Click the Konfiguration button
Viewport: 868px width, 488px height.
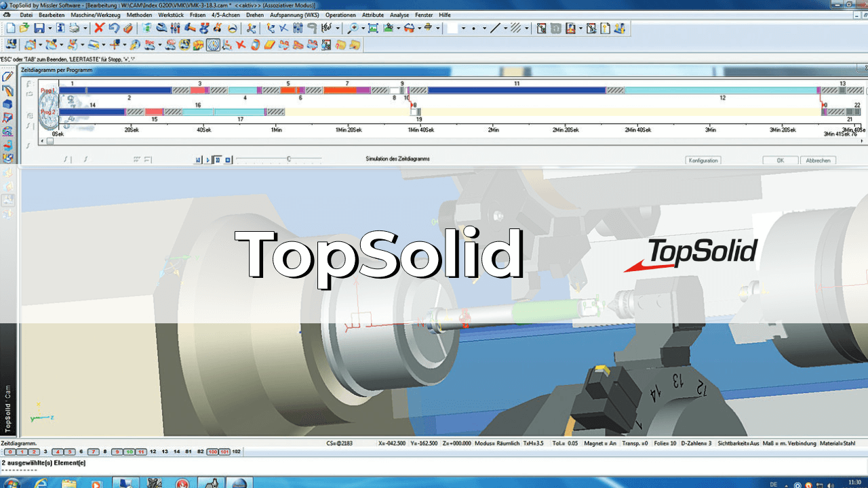pyautogui.click(x=703, y=161)
